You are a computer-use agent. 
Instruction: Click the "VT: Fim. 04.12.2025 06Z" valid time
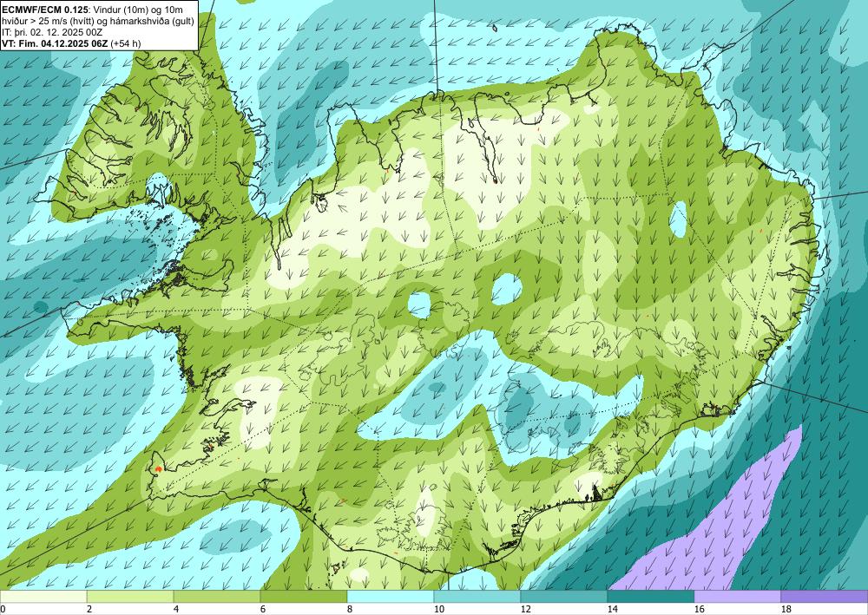tap(56, 43)
